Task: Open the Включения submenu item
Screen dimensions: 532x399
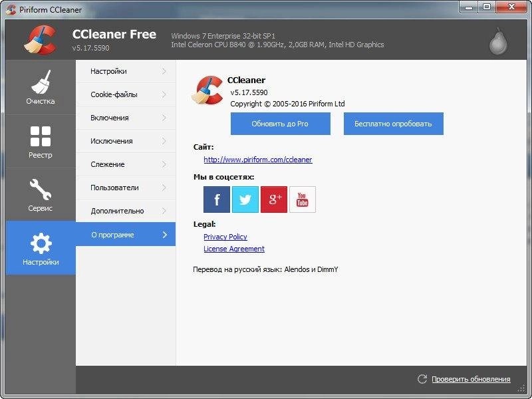Action: (x=126, y=118)
